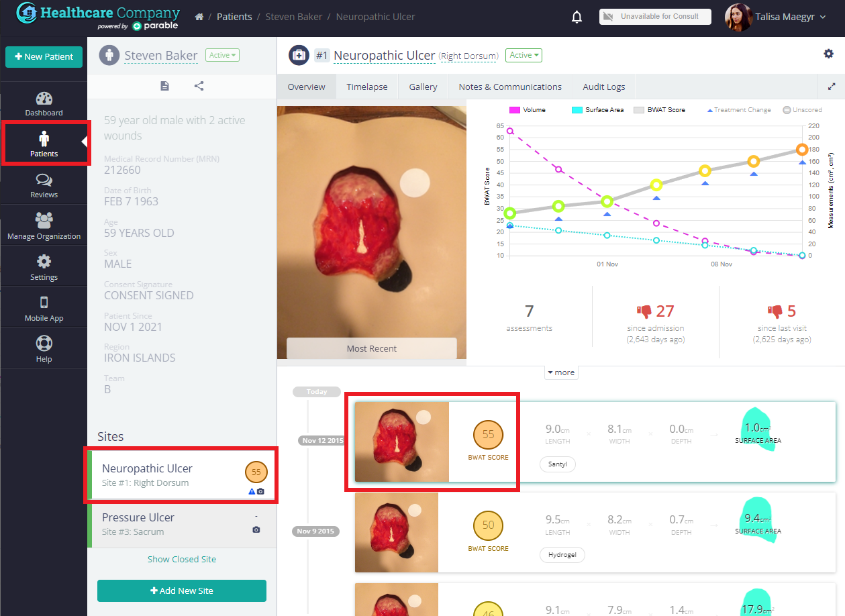This screenshot has width=845, height=616.
Task: Toggle Treatment Change legend item
Action: pyautogui.click(x=739, y=110)
